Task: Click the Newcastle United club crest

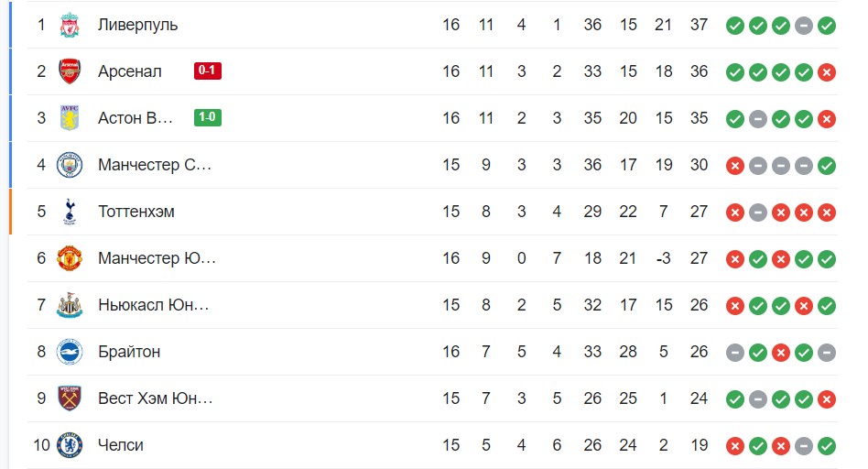Action: pos(70,305)
